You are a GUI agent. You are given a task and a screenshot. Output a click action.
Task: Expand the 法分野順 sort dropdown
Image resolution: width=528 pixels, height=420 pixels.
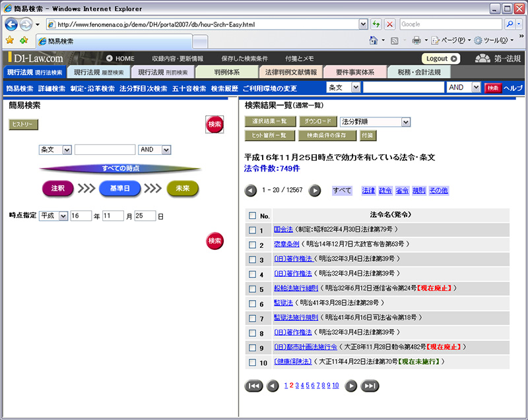pos(406,122)
